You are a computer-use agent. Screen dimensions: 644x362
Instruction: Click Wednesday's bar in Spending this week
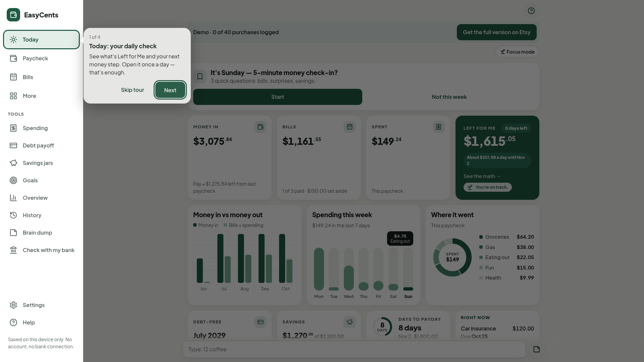click(349, 269)
